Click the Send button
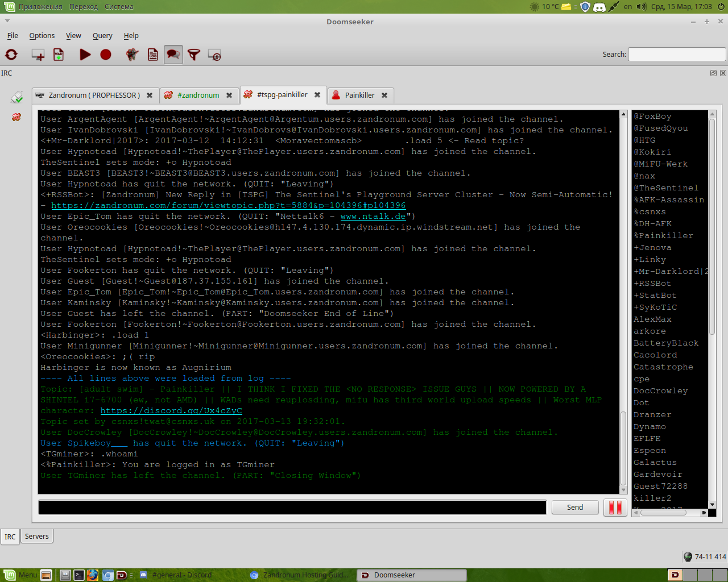 pos(575,507)
